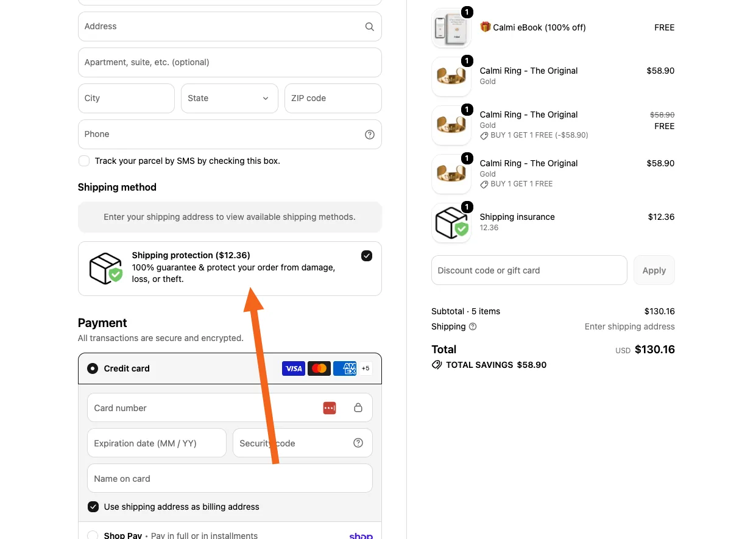Click the ZIP code field

[x=333, y=98]
